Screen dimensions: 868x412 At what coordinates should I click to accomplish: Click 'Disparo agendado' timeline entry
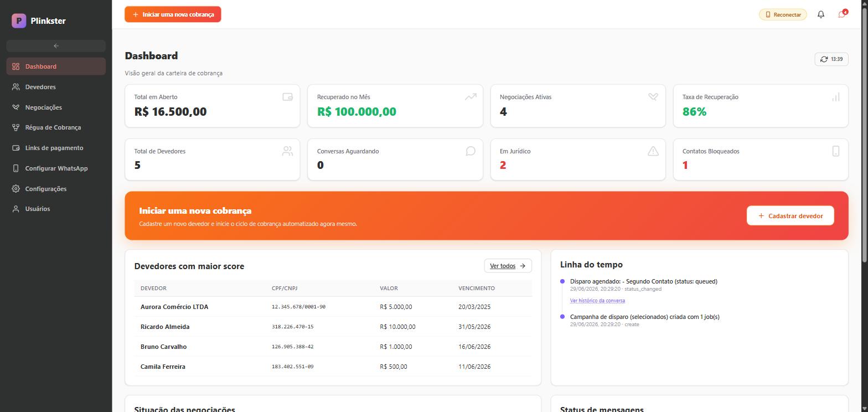pos(644,281)
